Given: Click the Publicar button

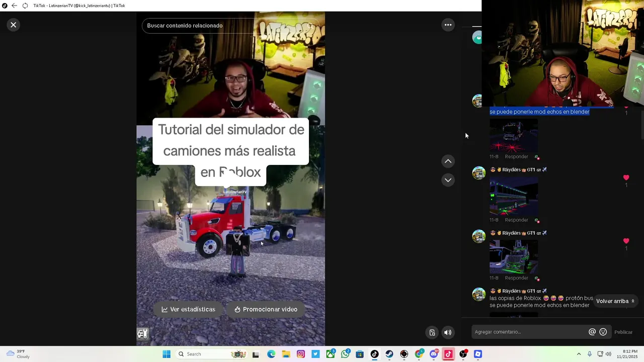Looking at the screenshot, I should [623, 332].
